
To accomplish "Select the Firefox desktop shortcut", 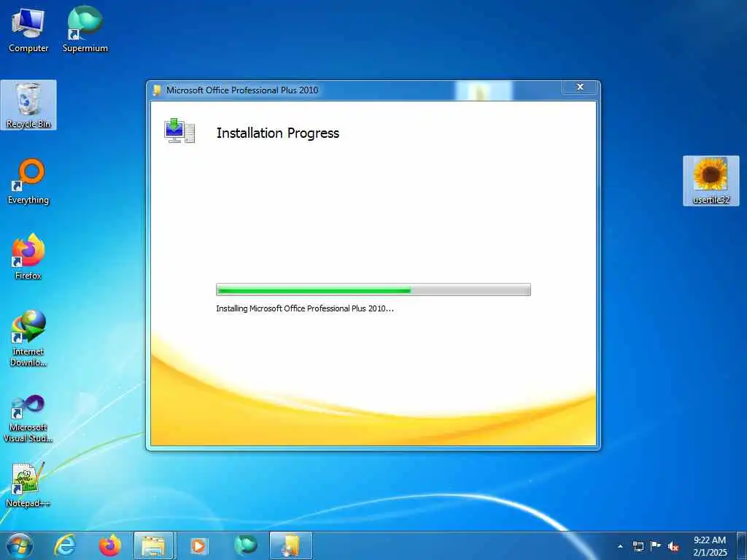I will tap(28, 257).
